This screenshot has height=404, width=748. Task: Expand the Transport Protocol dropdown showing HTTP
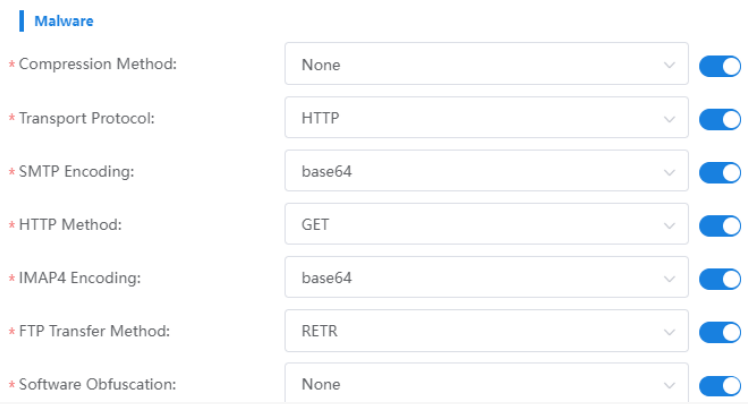486,118
